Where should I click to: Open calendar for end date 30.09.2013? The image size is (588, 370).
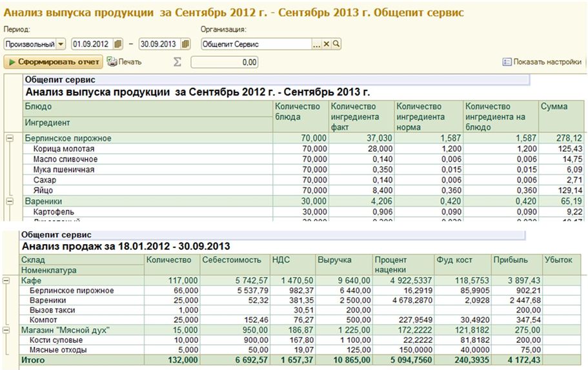[186, 44]
